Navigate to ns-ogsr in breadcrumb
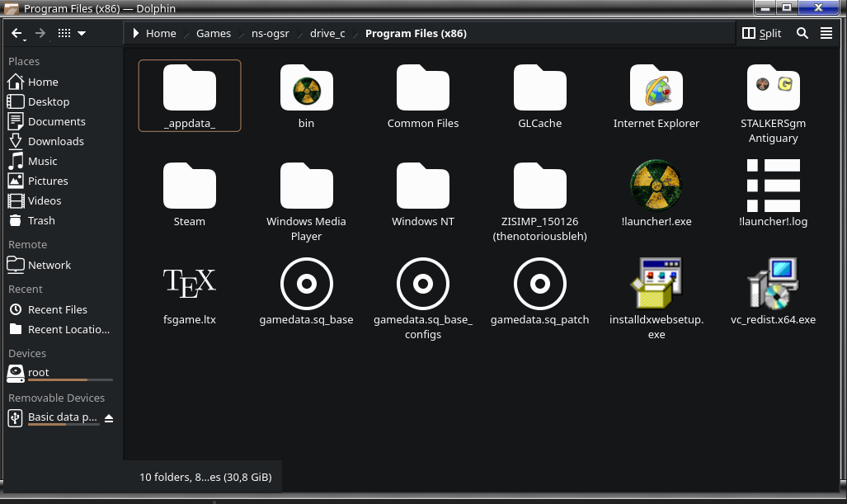Viewport: 847px width, 504px height. (270, 34)
